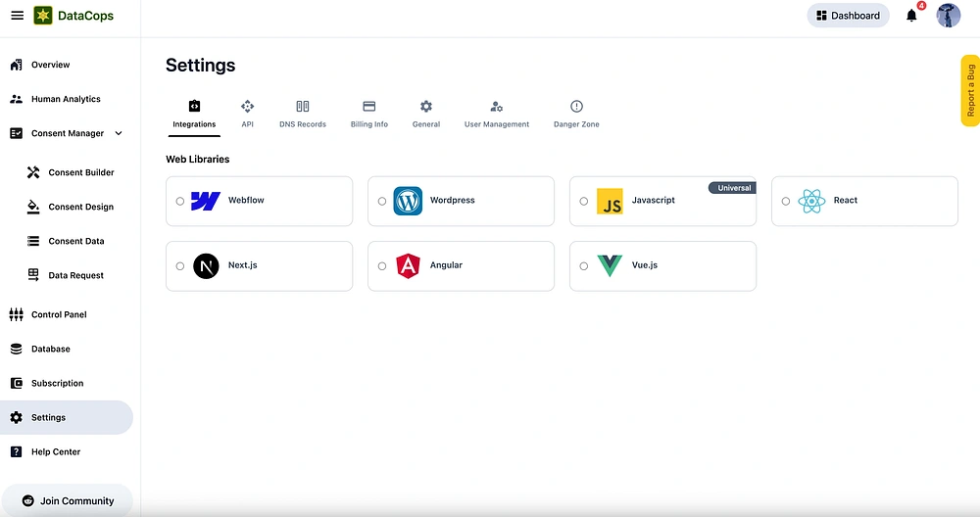Viewport: 980px width, 517px height.
Task: Click the Human Analytics people icon
Action: [17, 99]
